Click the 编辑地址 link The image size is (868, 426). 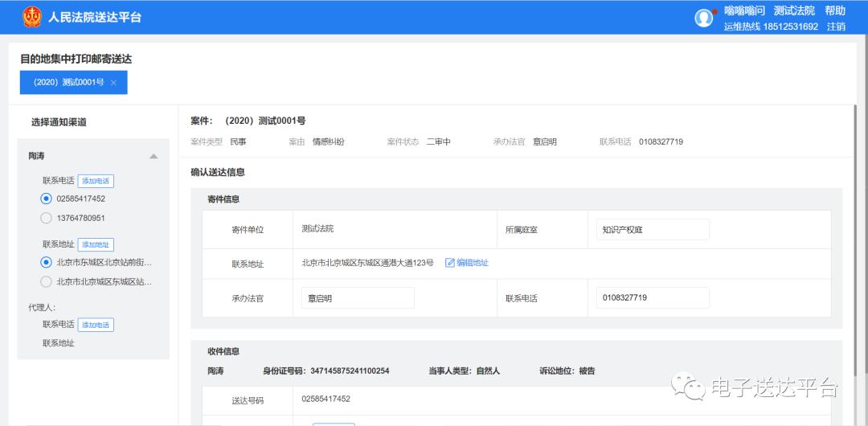pos(473,263)
